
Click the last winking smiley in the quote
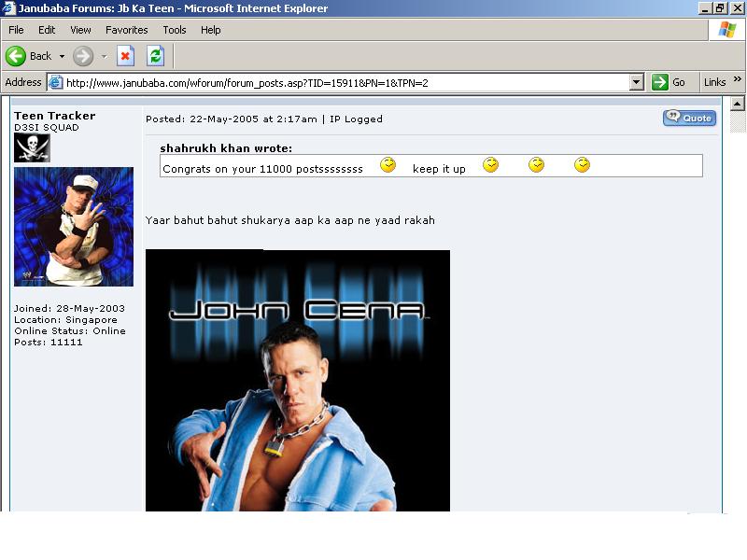(x=582, y=165)
